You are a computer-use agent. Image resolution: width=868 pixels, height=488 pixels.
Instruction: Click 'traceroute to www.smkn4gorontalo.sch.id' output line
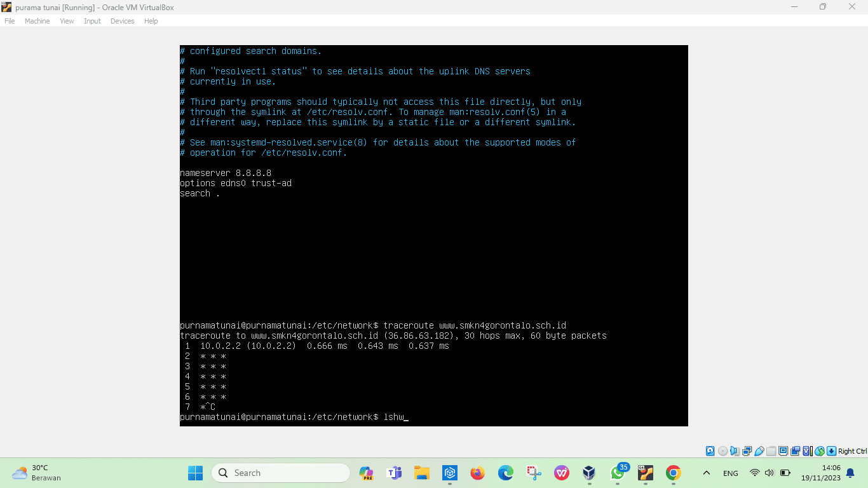pyautogui.click(x=393, y=335)
